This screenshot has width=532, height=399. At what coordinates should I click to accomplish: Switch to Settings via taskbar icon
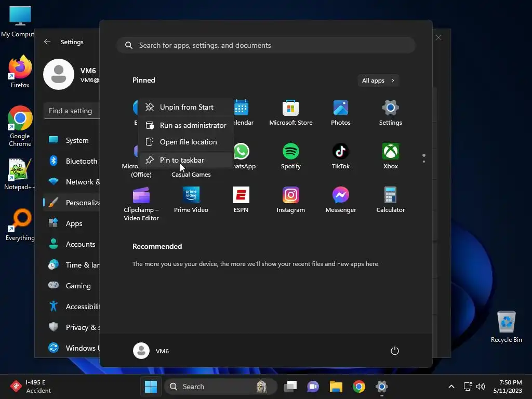[x=382, y=387]
